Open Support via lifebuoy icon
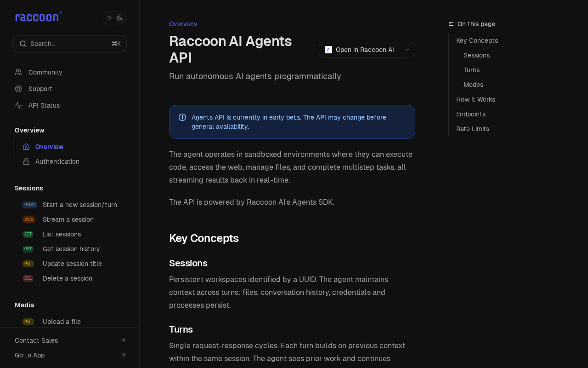Image resolution: width=588 pixels, height=368 pixels. 18,89
